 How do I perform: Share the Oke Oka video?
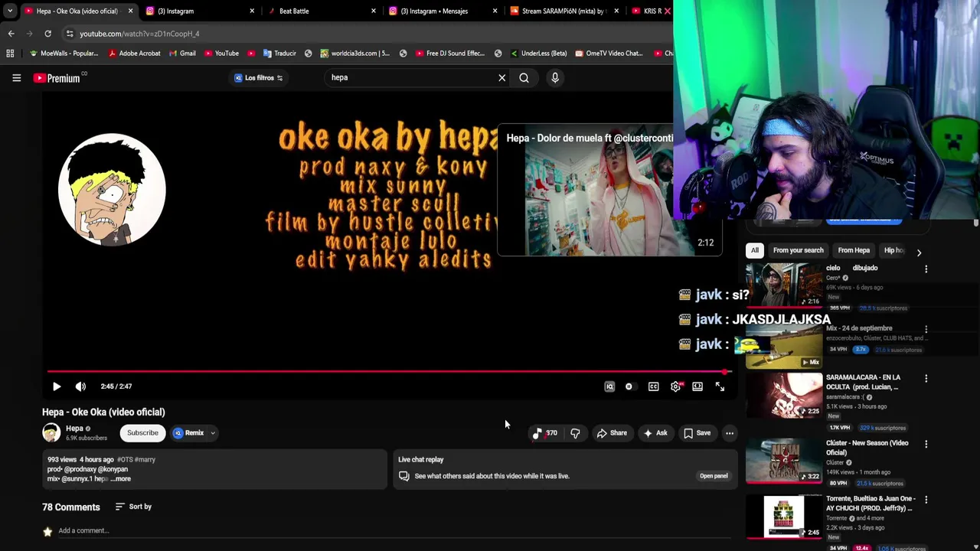pos(612,433)
